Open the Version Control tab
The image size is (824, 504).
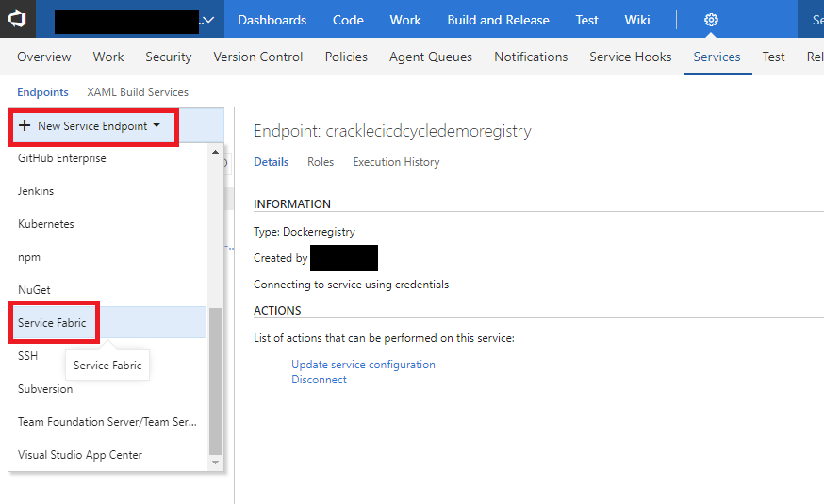(258, 57)
